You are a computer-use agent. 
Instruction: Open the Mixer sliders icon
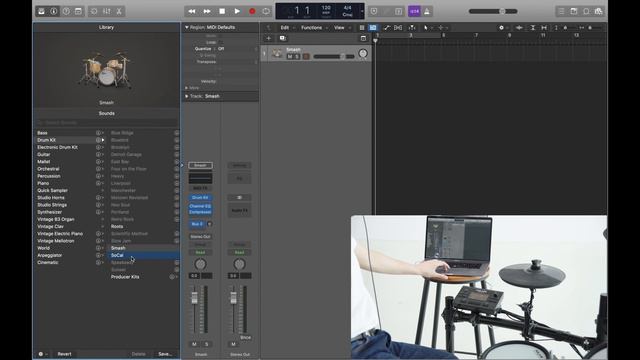coord(107,11)
